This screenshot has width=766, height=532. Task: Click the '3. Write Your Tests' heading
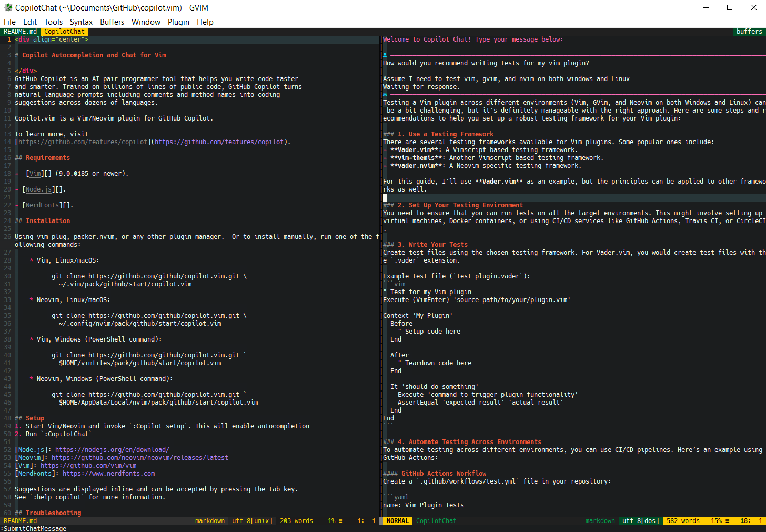[425, 245]
